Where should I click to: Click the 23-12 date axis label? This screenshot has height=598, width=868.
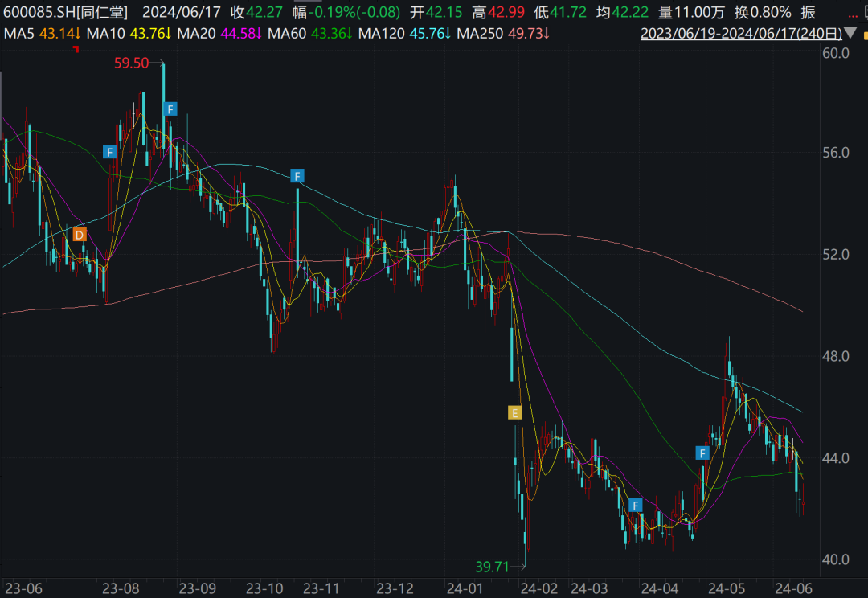pyautogui.click(x=395, y=588)
